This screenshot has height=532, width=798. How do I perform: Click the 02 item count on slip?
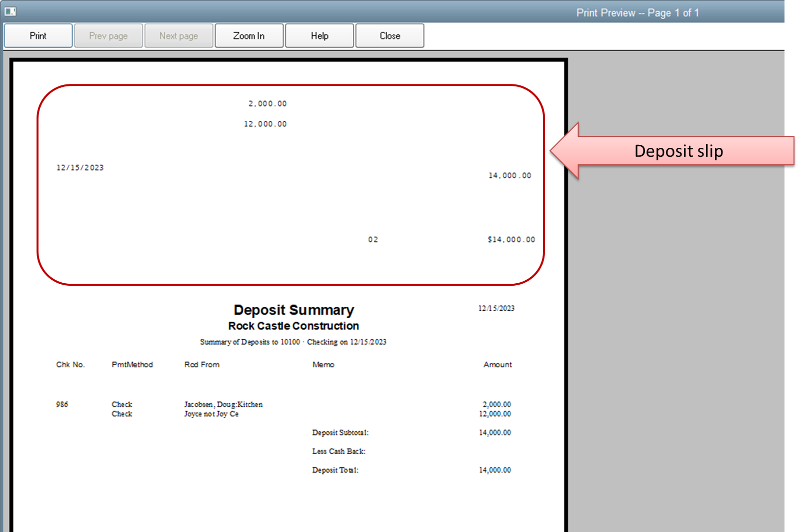373,240
